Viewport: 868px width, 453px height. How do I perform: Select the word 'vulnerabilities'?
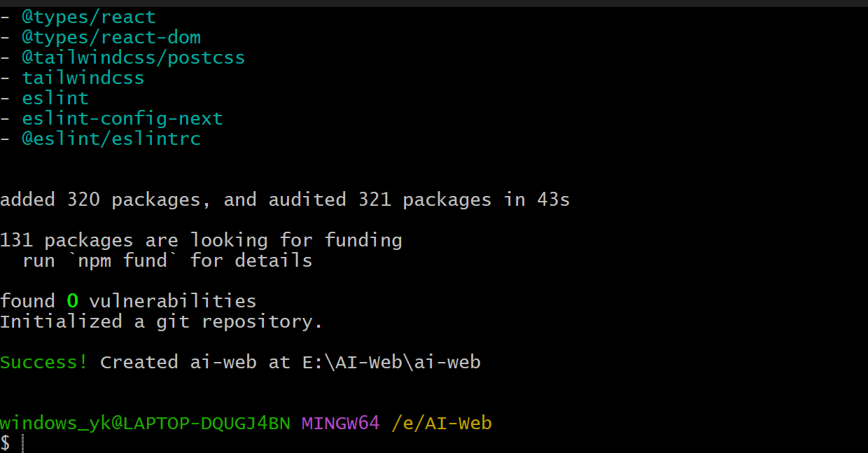coord(173,302)
